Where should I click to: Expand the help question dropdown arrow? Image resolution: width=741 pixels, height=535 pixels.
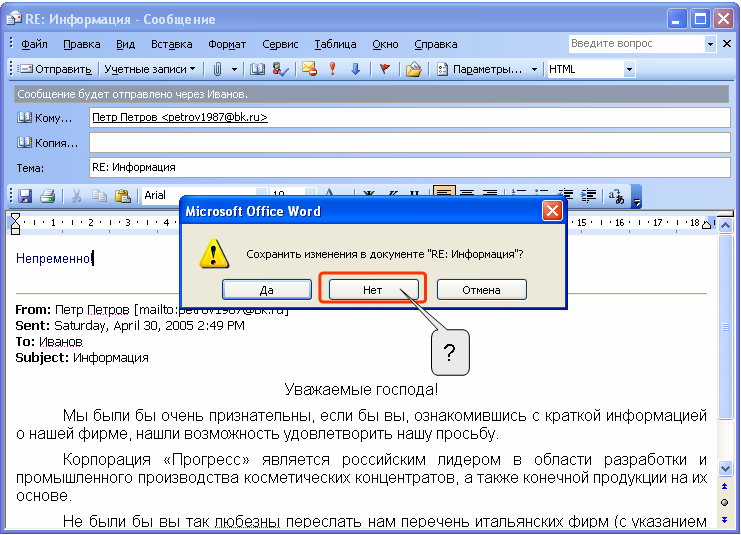click(710, 44)
